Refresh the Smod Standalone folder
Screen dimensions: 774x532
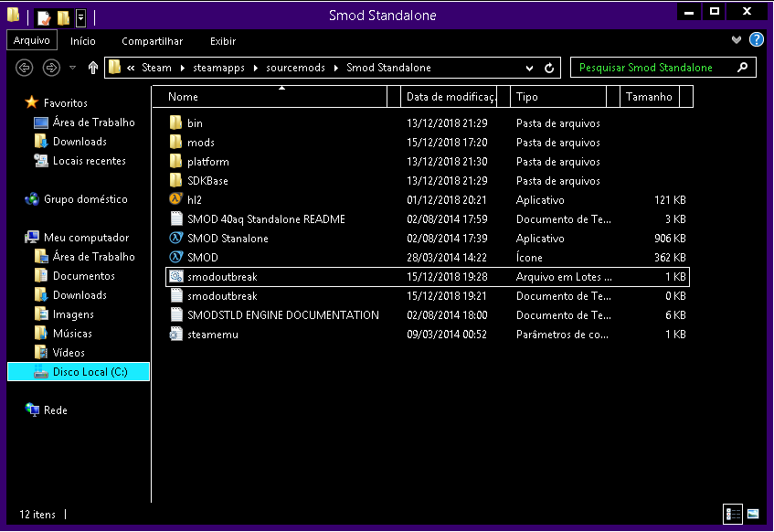click(549, 69)
